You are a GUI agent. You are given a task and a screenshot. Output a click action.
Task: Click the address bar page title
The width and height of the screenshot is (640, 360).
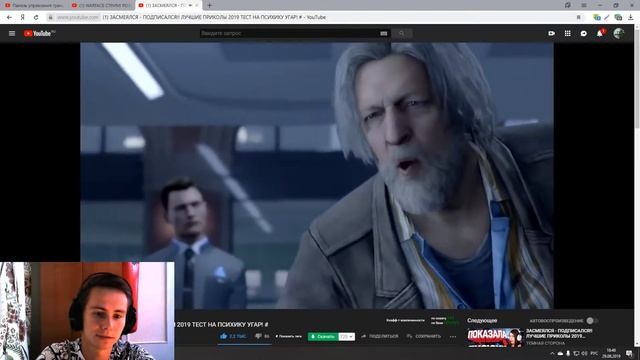click(x=214, y=17)
